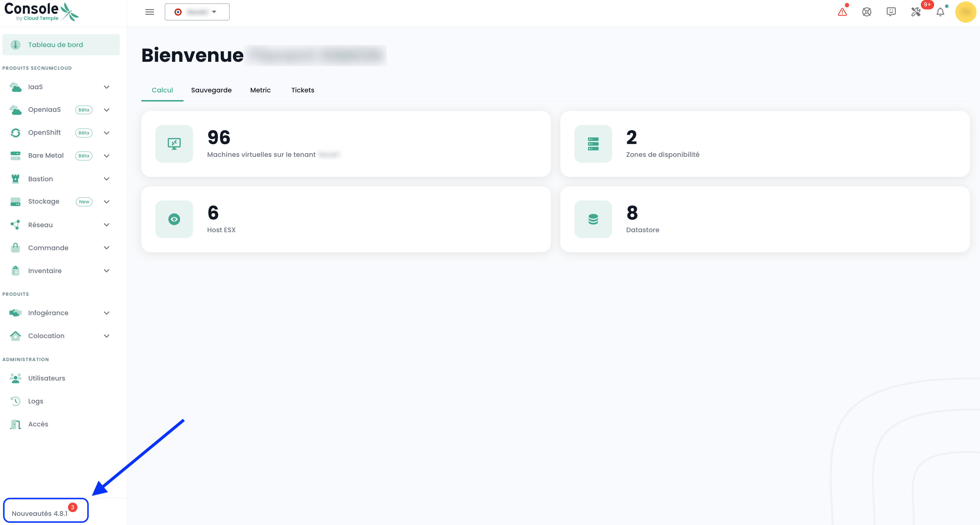Click the Host ESX eye icon
This screenshot has height=525, width=980.
pos(174,219)
